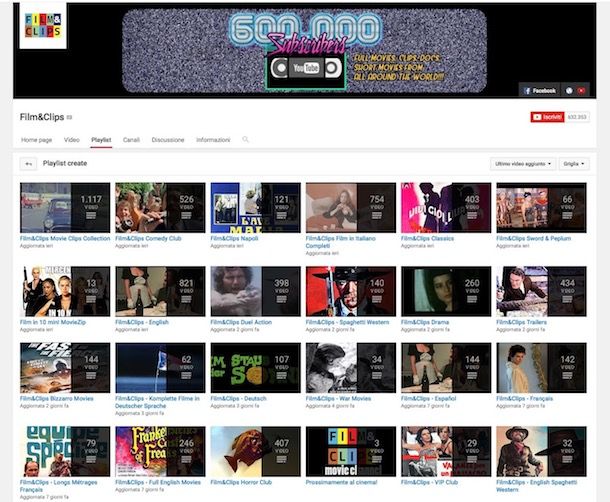Image resolution: width=610 pixels, height=502 pixels.
Task: Open the Home page tab
Action: (37, 140)
